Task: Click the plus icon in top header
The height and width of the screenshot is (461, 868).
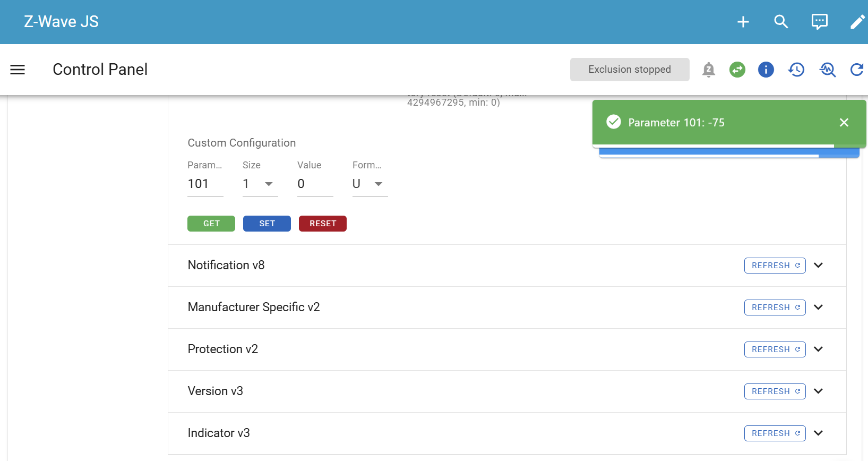Action: point(743,22)
